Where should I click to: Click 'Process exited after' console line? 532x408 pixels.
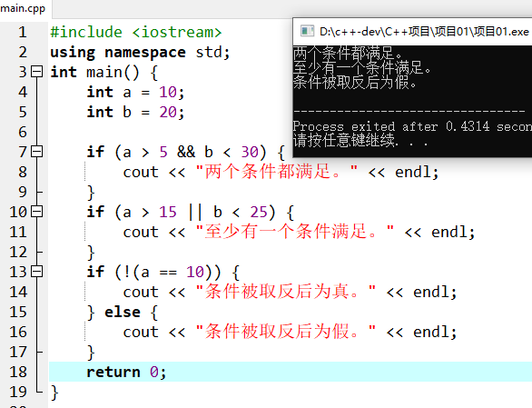[412, 126]
